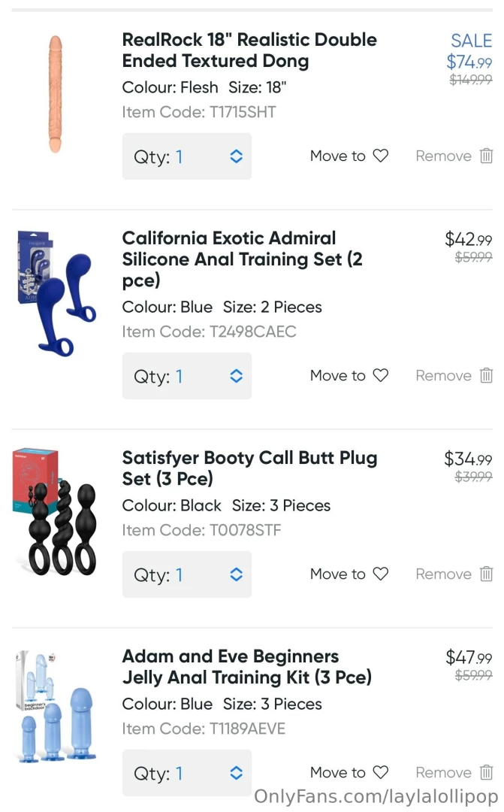Viewport: 504px width, 812px height.
Task: Click the Satisfyer set product thumbnail
Action: coord(56,511)
